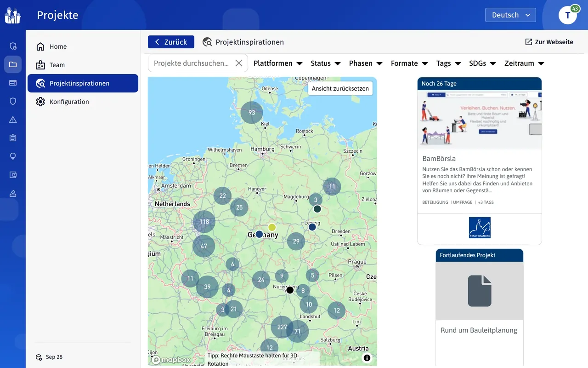Click the Zurück button
Screen dimensions: 588x368
click(171, 42)
